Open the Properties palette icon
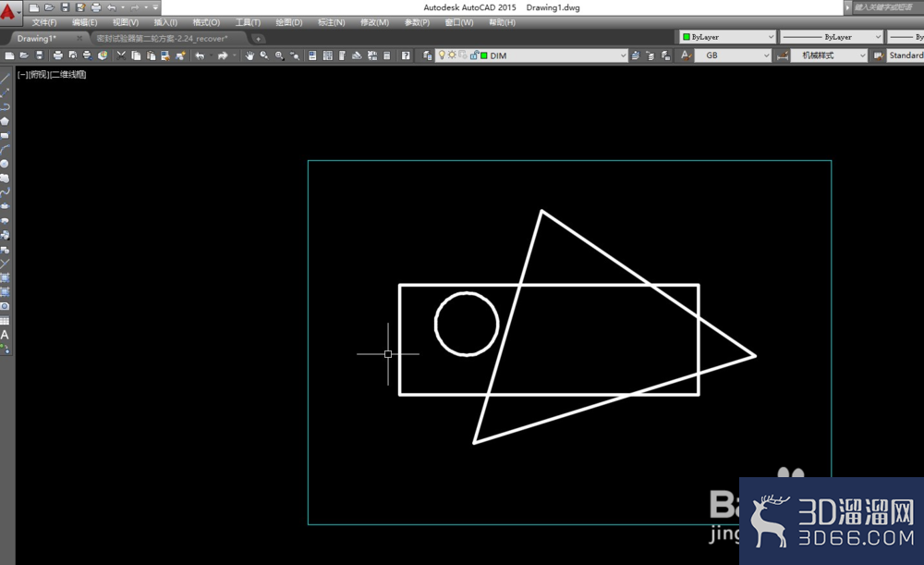Screen dimensions: 924x565 click(312, 55)
